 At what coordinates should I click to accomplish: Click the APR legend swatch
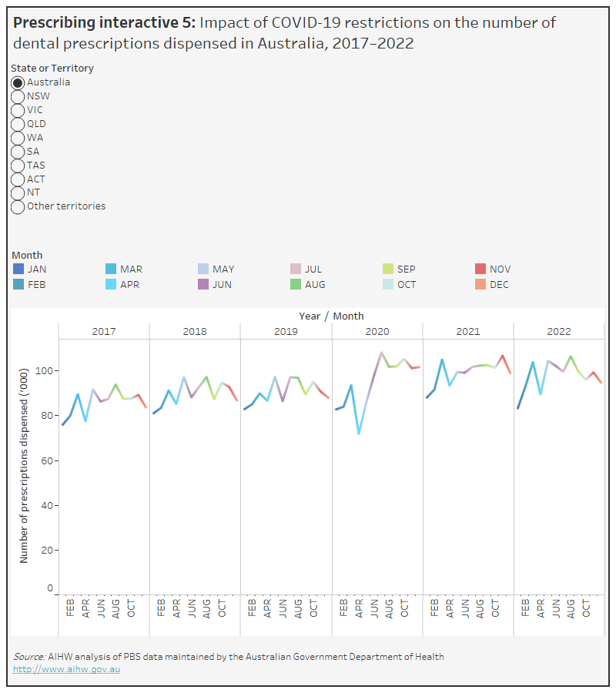point(111,285)
